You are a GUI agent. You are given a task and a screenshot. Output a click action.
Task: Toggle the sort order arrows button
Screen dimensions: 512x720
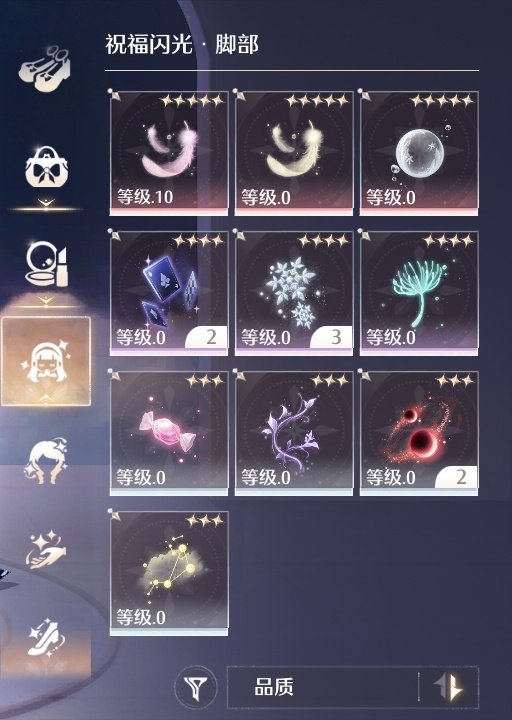click(x=449, y=687)
